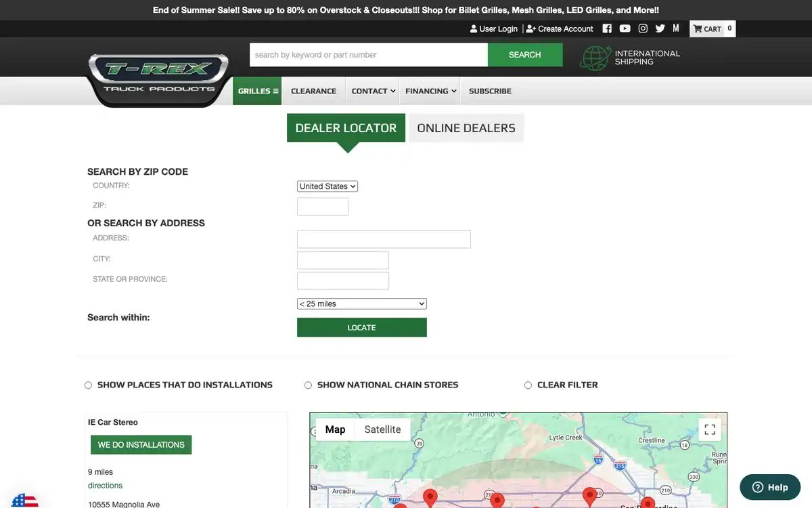Open User Login
Viewport: 812px width, 508px height.
pyautogui.click(x=494, y=28)
